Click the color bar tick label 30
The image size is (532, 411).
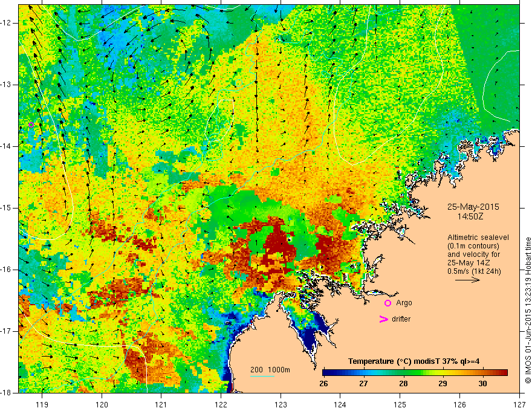click(x=482, y=384)
